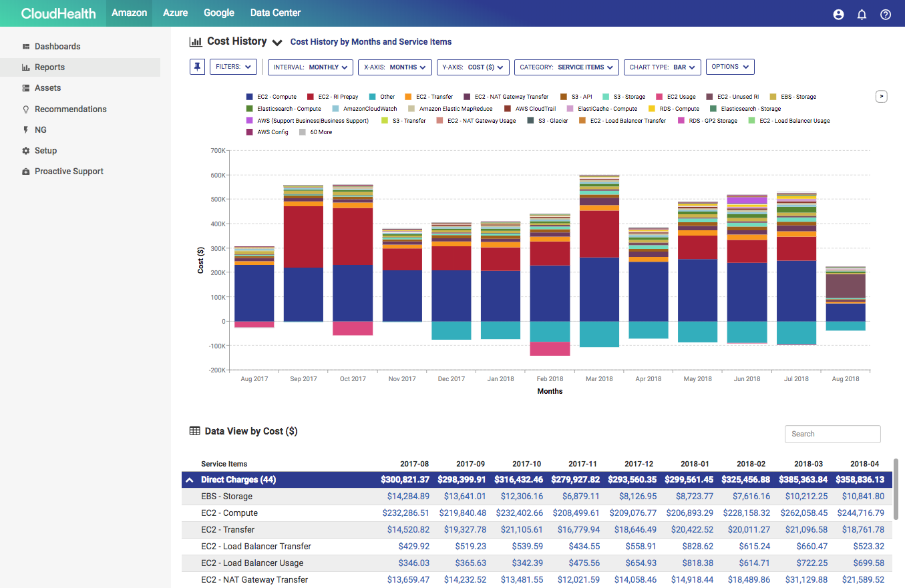This screenshot has width=905, height=588.
Task: Switch to the Azure tab
Action: (x=175, y=13)
